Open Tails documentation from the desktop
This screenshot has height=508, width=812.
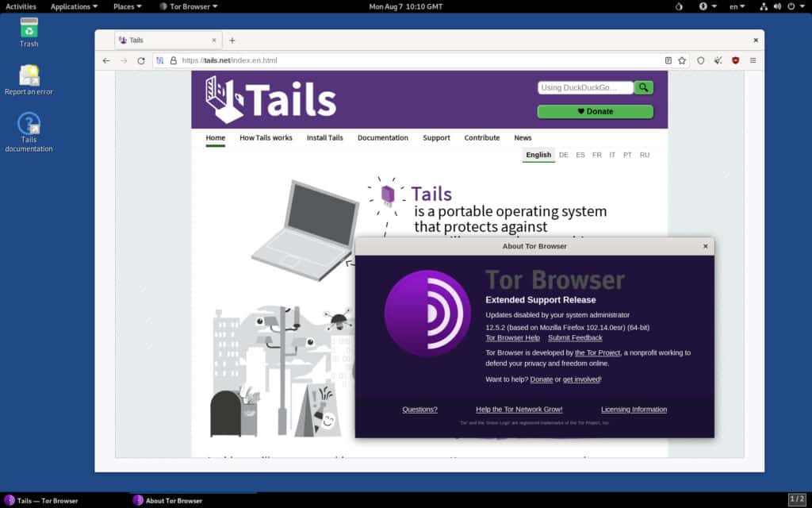(28, 127)
